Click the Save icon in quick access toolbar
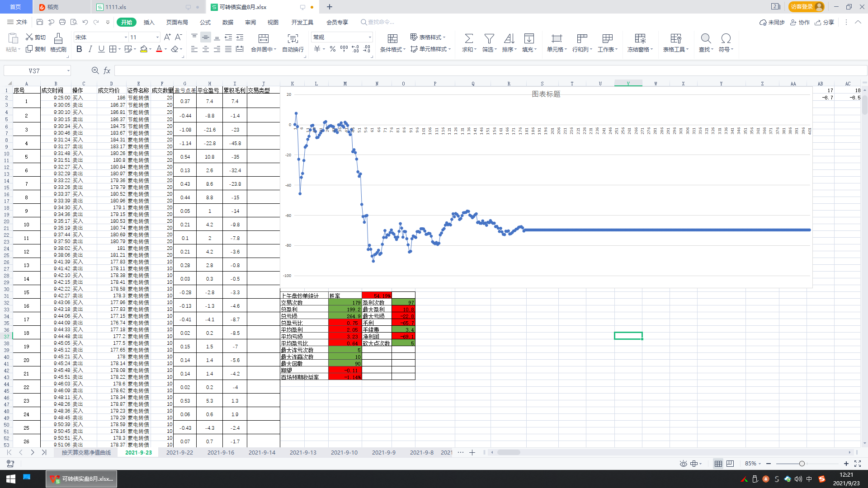 40,22
